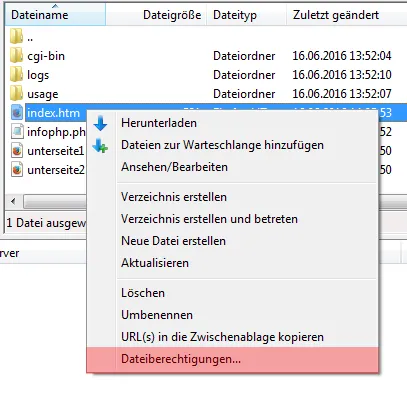
Task: Select the usage folder name
Action: pos(43,94)
